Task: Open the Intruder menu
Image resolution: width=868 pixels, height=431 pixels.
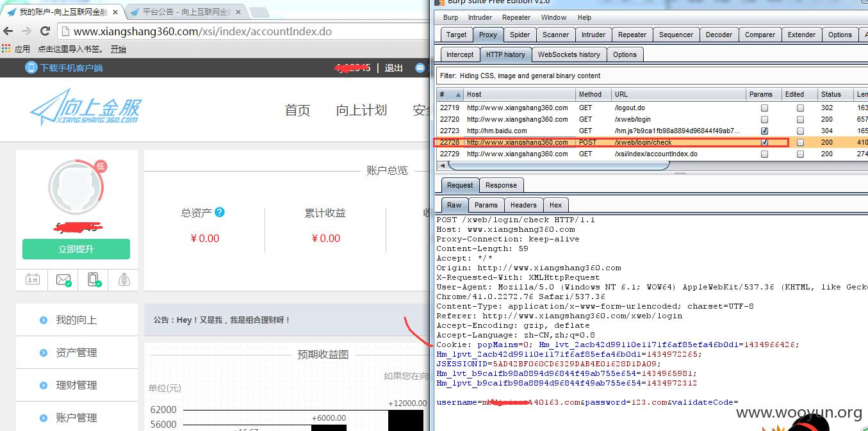Action: click(480, 17)
